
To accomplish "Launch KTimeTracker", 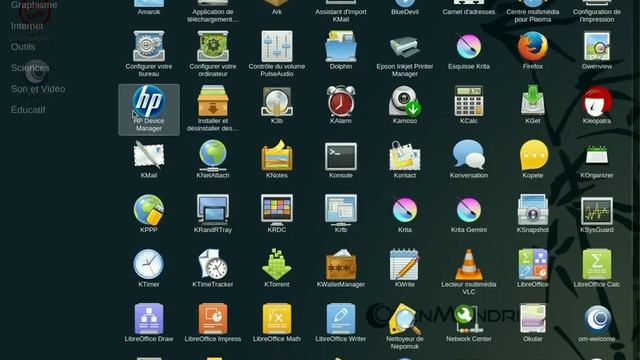I will [x=213, y=269].
